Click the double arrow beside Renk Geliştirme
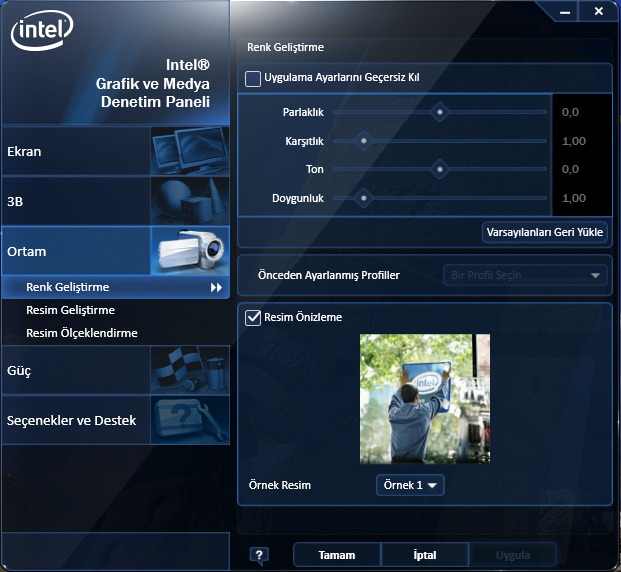 tap(215, 288)
